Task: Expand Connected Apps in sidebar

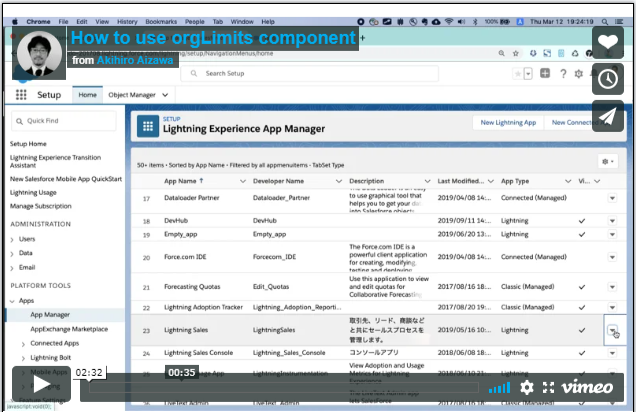Action: (x=23, y=344)
